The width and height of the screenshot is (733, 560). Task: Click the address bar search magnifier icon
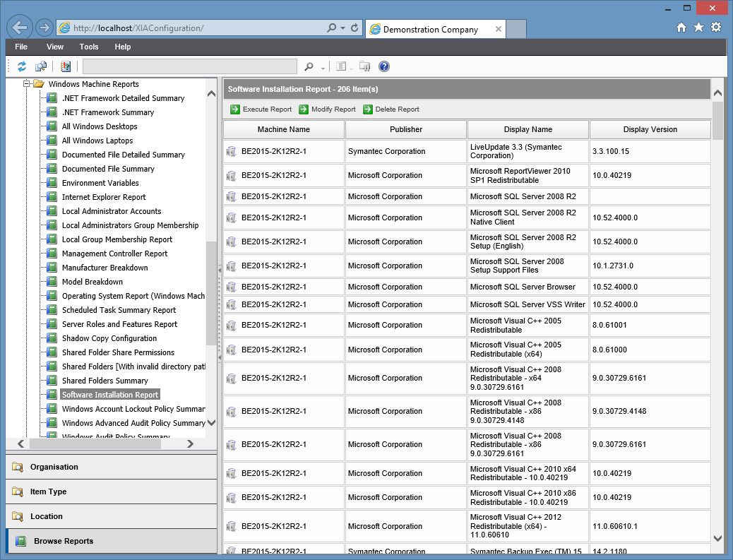coord(331,28)
